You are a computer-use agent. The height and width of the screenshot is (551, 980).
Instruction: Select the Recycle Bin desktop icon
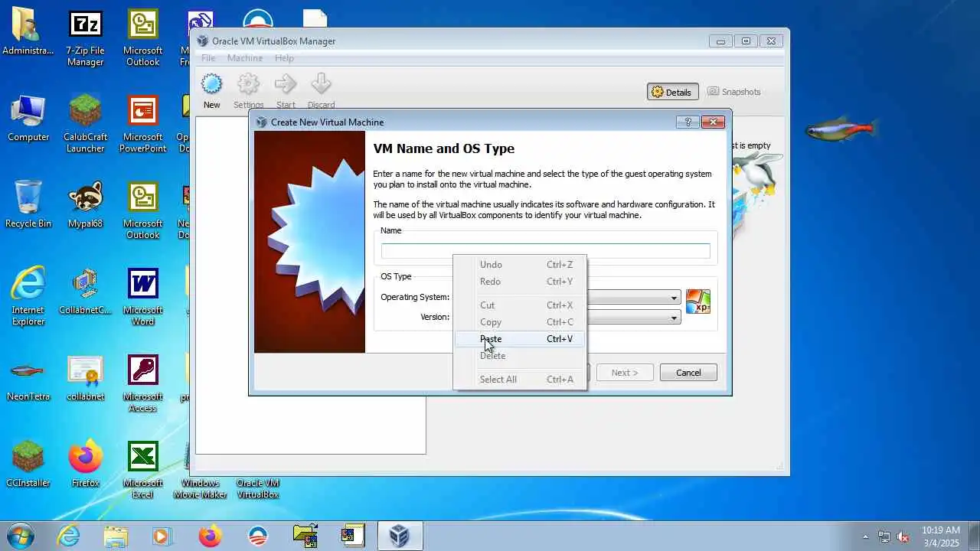click(28, 205)
